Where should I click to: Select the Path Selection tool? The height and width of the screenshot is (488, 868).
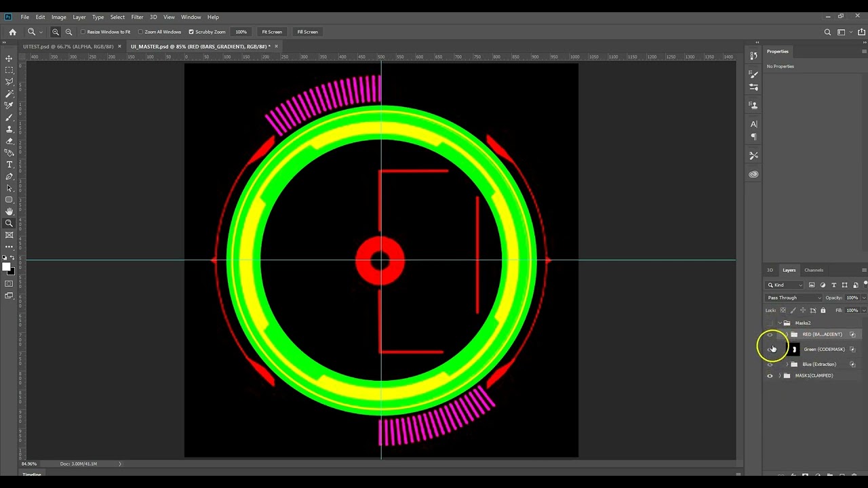coord(9,188)
